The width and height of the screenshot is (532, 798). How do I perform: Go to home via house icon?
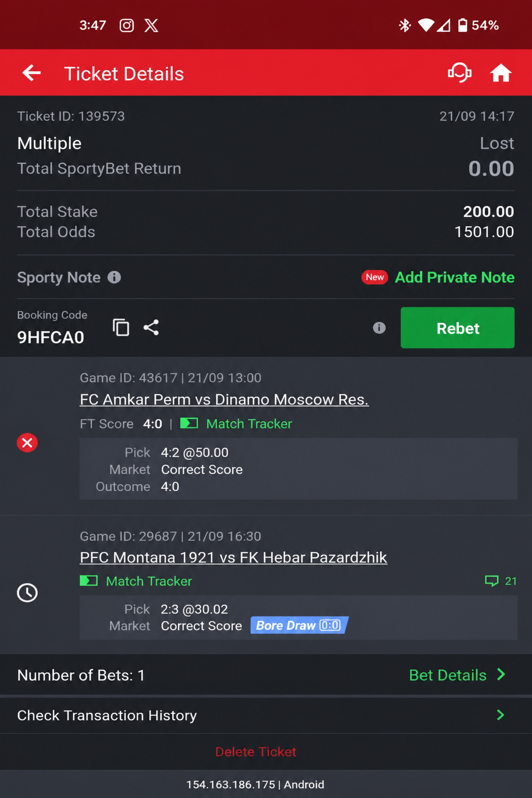pos(501,73)
